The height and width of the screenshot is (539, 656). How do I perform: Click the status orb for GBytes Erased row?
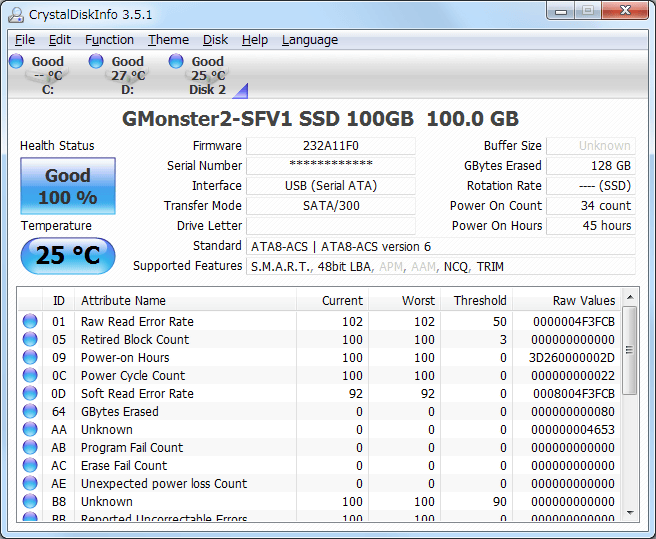(x=30, y=411)
